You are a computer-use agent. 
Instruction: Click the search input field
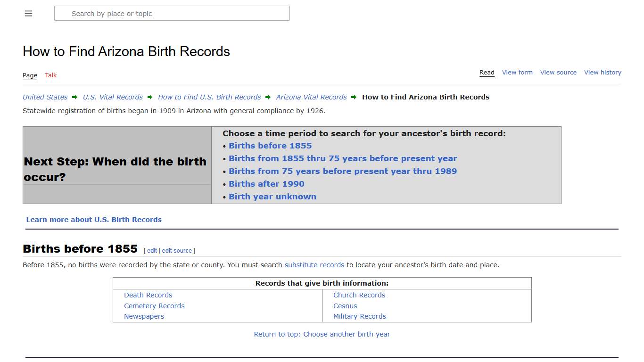[x=172, y=13]
